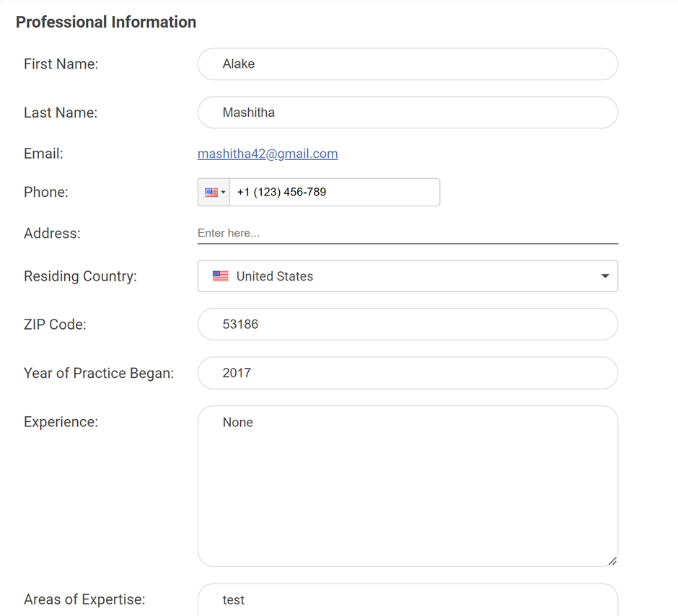Open the mashitha42@gmail.com email link
Image resolution: width=678 pixels, height=616 pixels.
268,154
